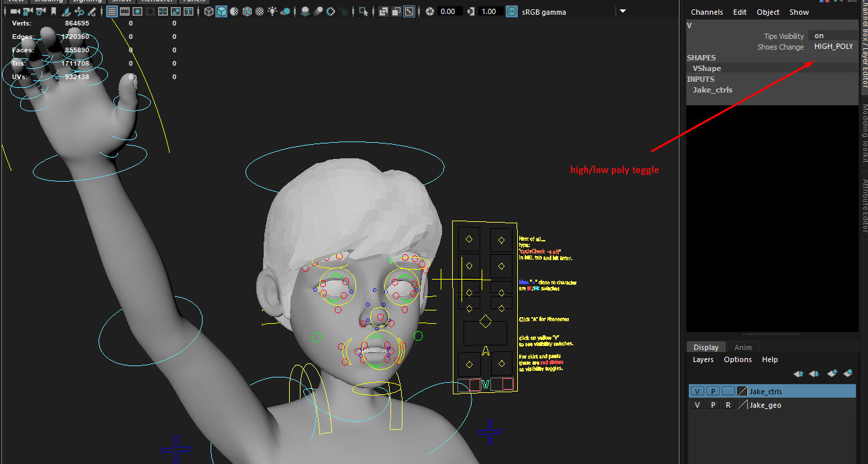The width and height of the screenshot is (868, 464).
Task: Open the Object menu in Channel Box
Action: click(x=768, y=12)
